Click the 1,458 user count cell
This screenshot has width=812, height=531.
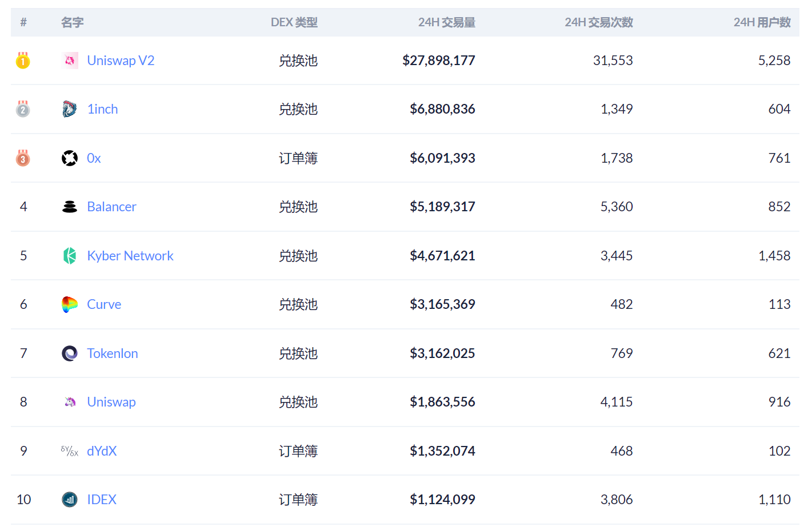click(774, 256)
